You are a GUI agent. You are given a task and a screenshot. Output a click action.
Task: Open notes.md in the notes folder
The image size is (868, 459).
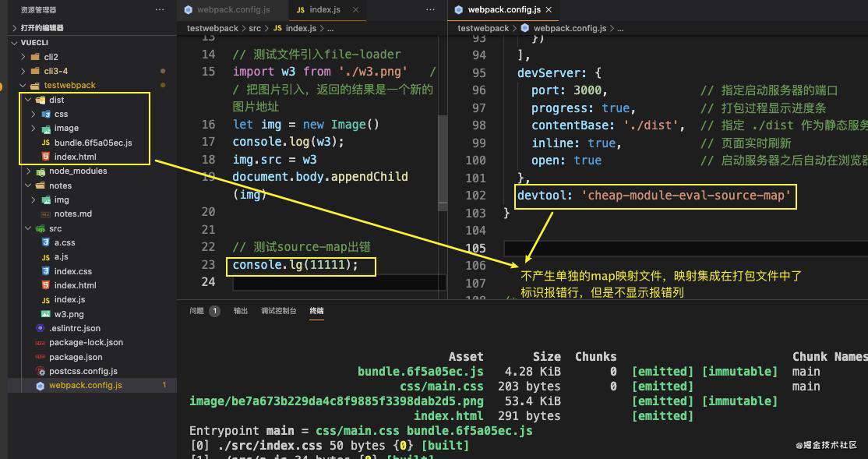click(x=73, y=214)
